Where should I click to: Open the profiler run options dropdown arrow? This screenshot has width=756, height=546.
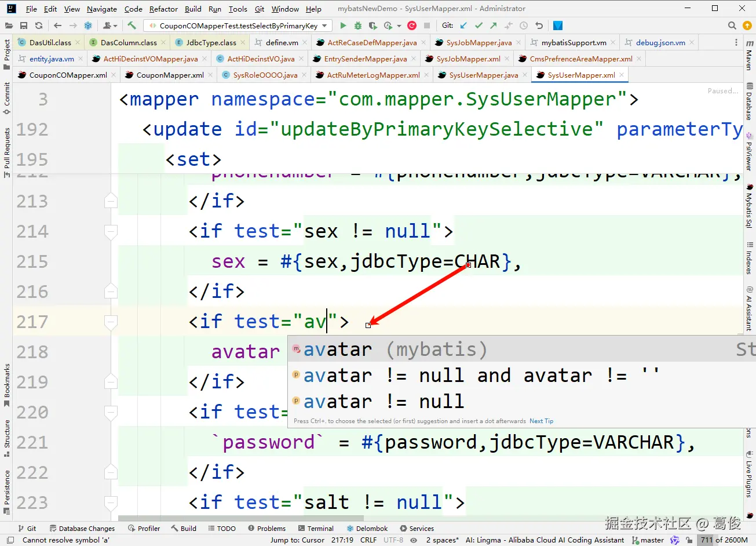click(399, 26)
